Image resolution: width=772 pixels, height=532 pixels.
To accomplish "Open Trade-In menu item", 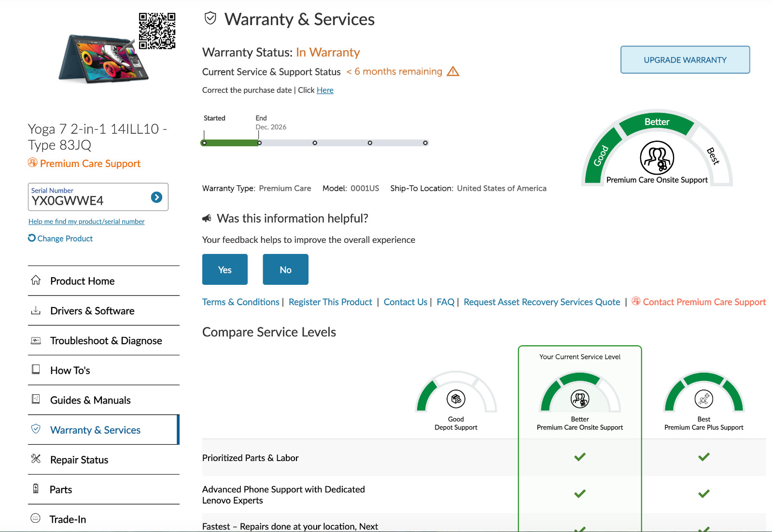I will 104,519.
